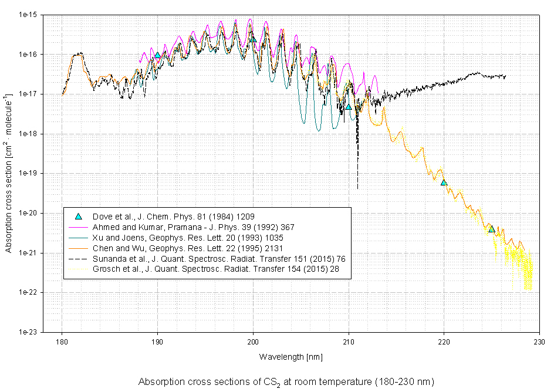This screenshot has height=392, width=554.
Task: Select the Chen and Wu legend entry text
Action: 198,248
